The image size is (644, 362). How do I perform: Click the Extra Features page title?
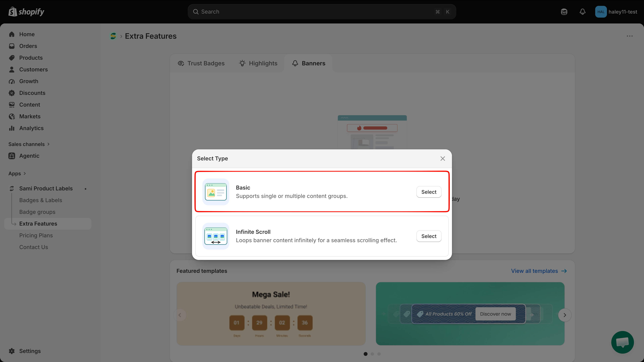click(x=150, y=36)
